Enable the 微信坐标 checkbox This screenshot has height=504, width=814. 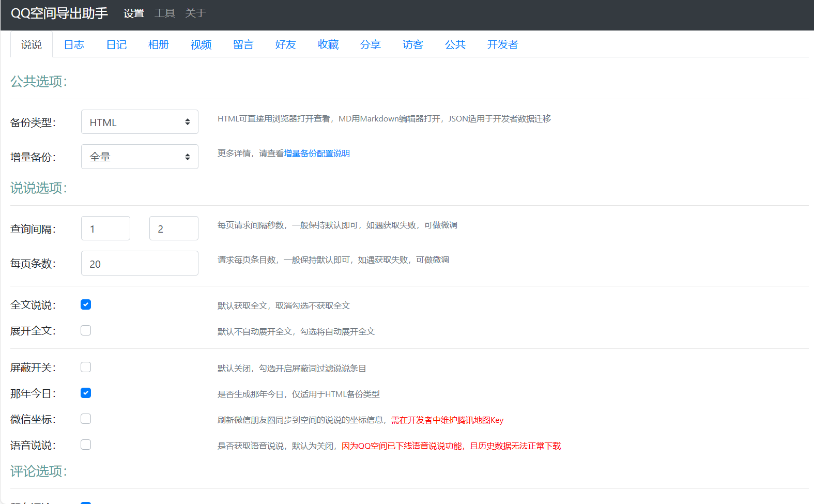coord(86,419)
